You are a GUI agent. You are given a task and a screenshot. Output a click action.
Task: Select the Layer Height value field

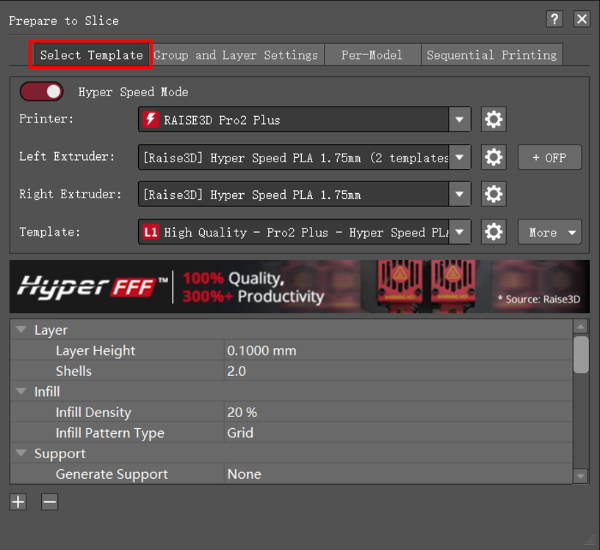(395, 351)
